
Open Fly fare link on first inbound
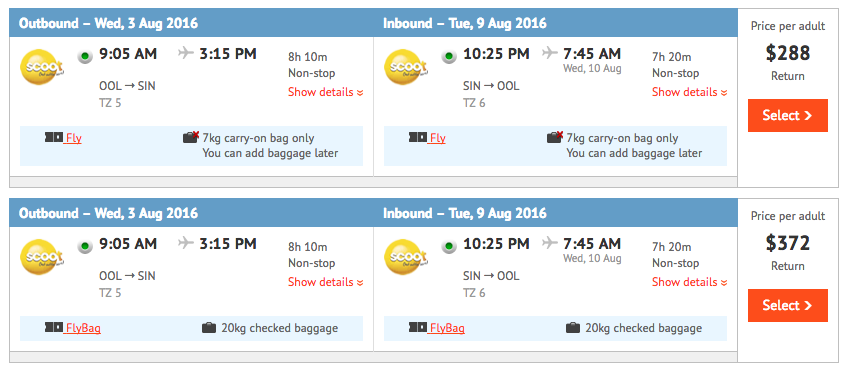[438, 138]
